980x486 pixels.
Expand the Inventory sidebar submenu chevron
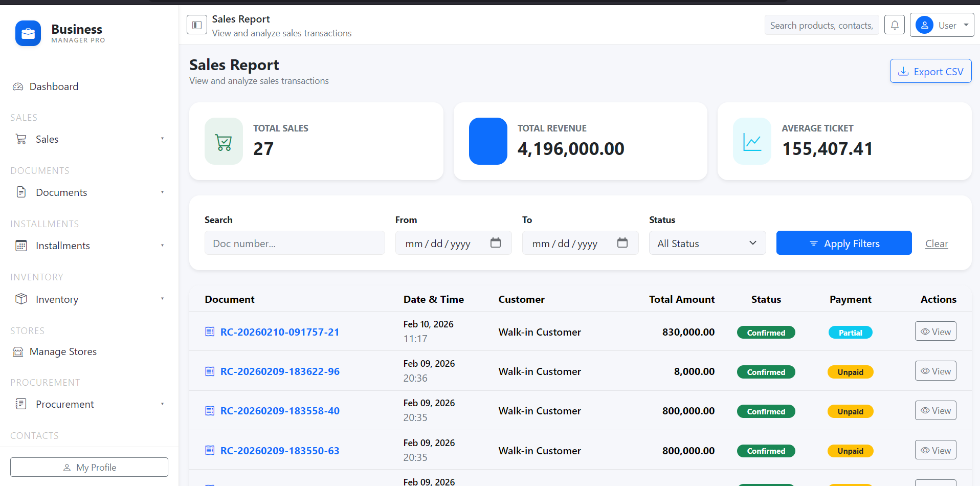[x=163, y=299]
